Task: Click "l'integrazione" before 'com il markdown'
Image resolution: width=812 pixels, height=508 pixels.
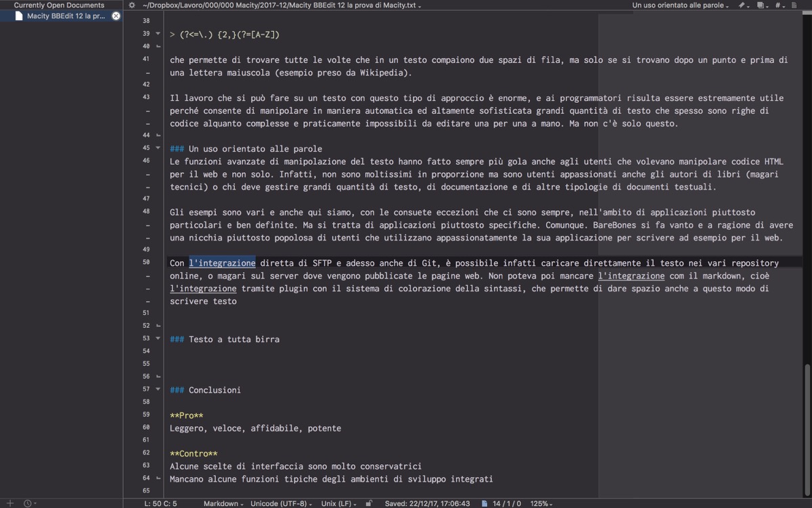Action: tap(631, 276)
